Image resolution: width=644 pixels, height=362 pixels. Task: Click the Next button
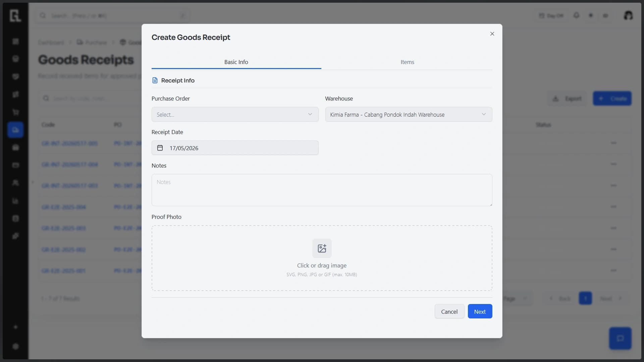point(480,311)
